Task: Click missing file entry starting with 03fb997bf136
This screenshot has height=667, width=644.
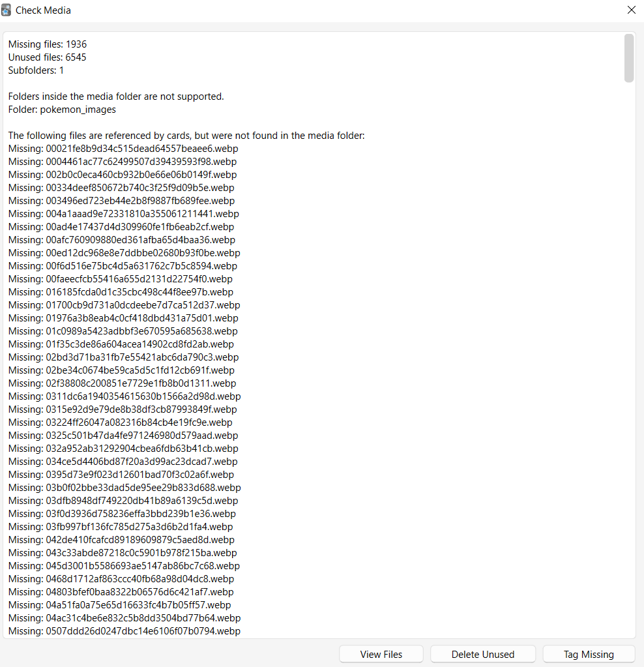Action: [x=121, y=527]
